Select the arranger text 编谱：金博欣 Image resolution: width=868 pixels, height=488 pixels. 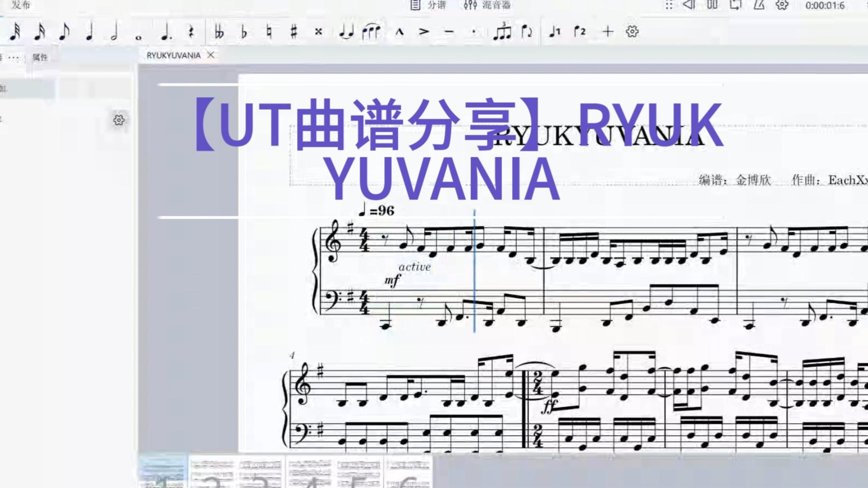(735, 180)
